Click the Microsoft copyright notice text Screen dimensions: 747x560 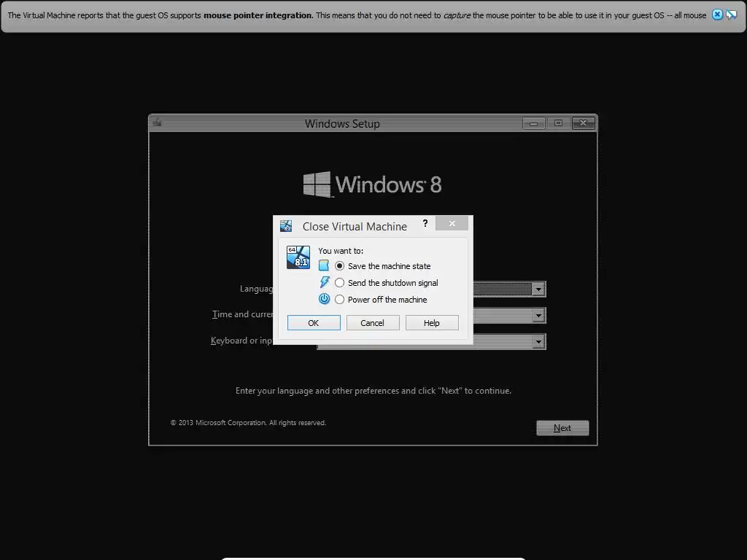tap(248, 423)
